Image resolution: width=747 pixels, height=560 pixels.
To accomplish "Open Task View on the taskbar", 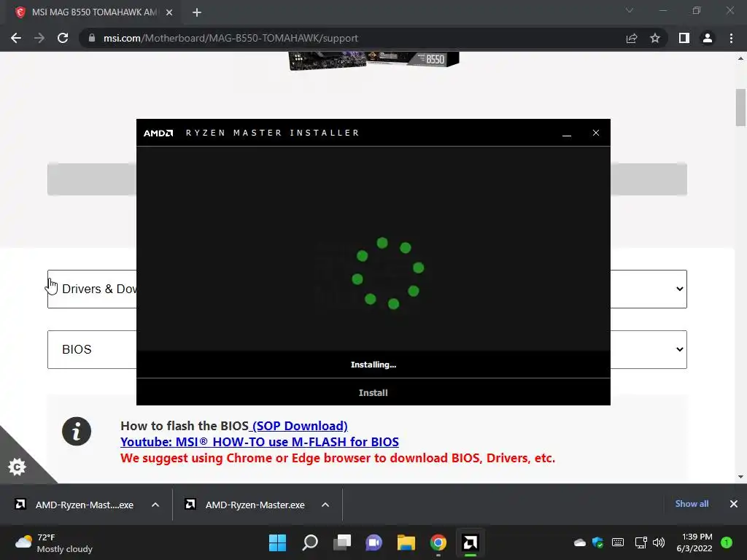I will (x=341, y=542).
